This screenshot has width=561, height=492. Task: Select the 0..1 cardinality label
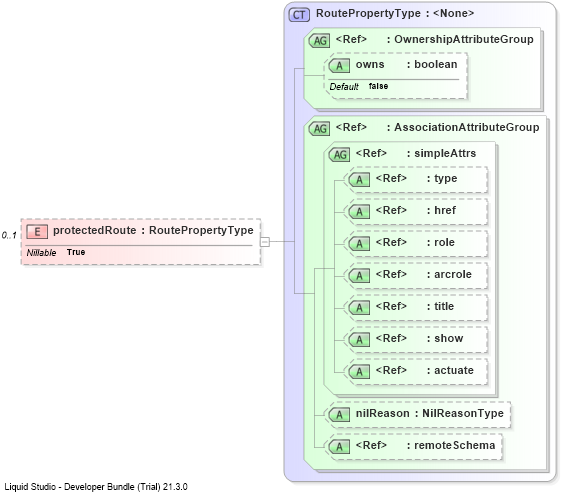pos(9,235)
